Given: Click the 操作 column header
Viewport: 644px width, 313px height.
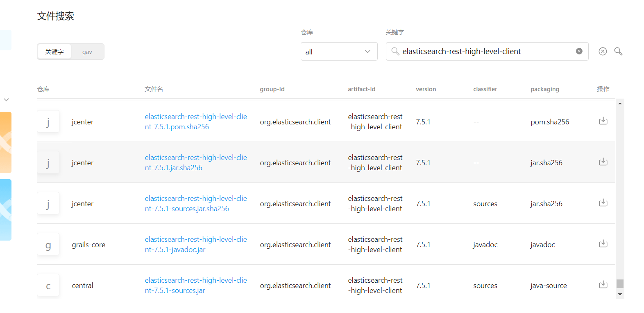Looking at the screenshot, I should tap(603, 89).
